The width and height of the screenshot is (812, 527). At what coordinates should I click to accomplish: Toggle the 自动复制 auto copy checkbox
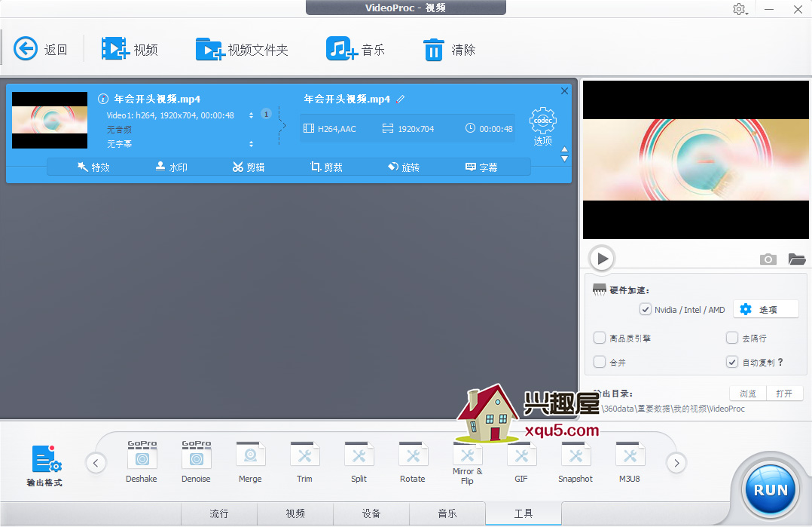click(731, 362)
